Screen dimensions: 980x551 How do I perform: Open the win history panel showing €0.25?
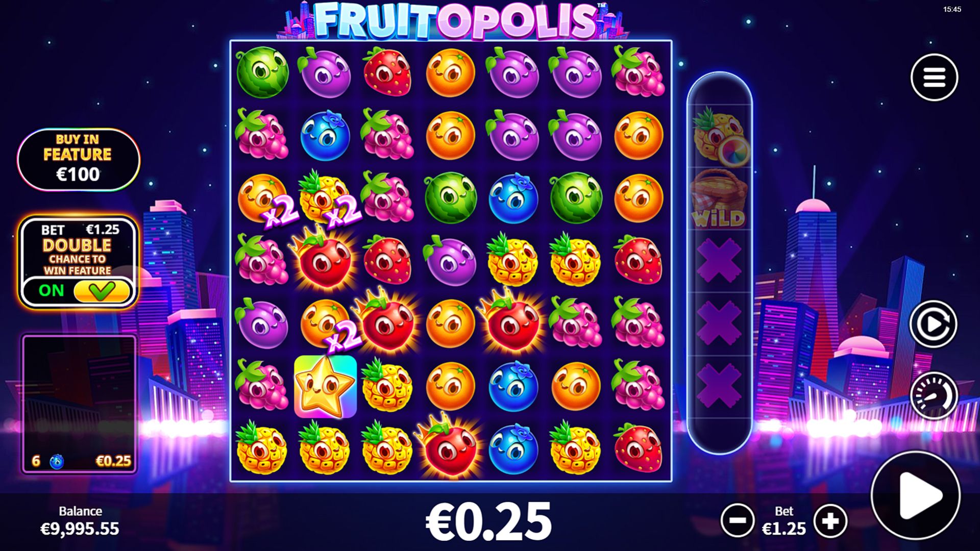point(79,404)
